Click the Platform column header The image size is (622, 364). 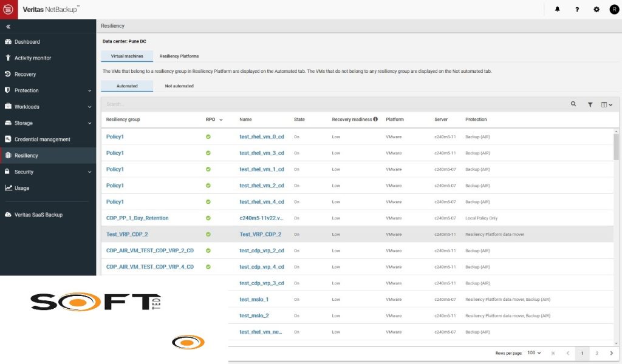pos(395,120)
